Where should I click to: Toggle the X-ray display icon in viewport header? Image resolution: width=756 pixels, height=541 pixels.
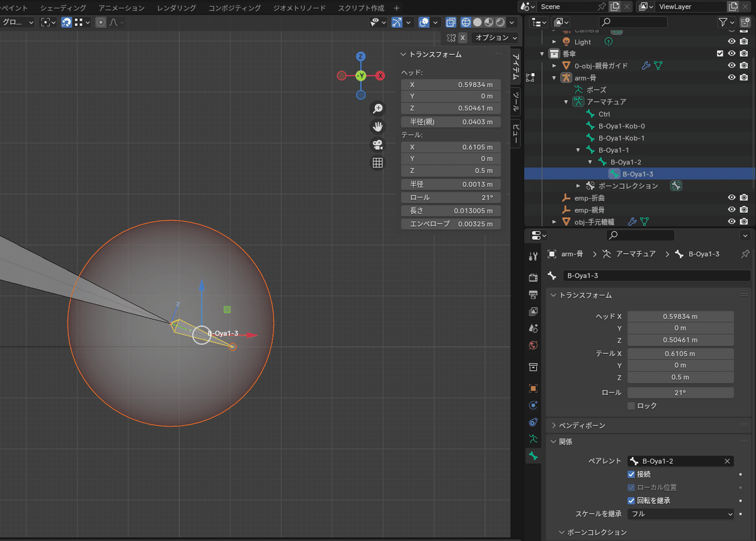pyautogui.click(x=452, y=22)
